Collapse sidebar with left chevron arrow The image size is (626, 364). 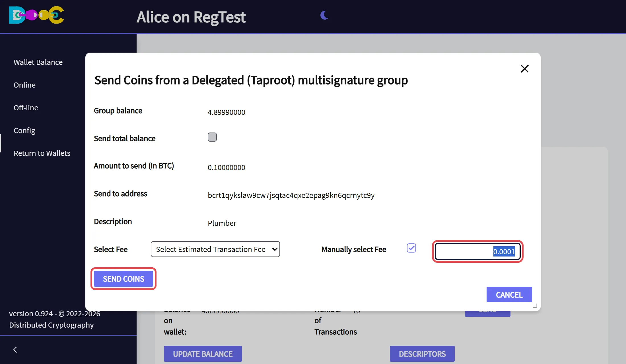coord(15,350)
